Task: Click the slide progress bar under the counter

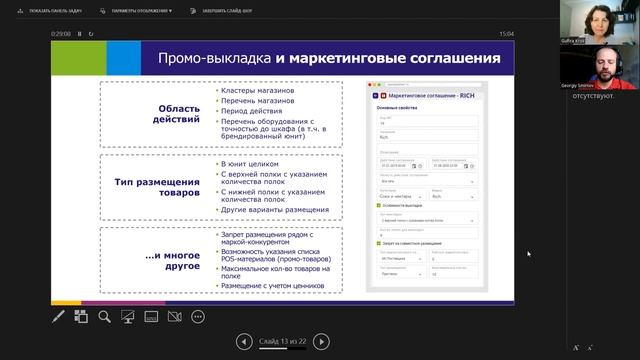Action: [282, 349]
